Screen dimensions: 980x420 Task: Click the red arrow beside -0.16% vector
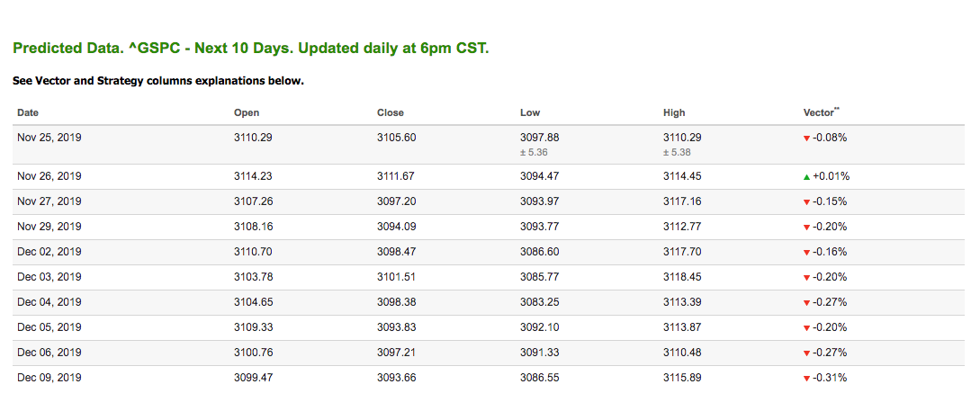[806, 253]
